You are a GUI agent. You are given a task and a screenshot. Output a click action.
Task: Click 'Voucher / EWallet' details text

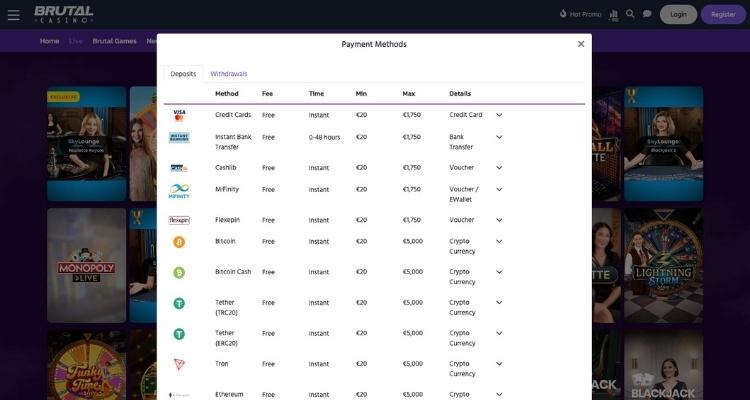(x=464, y=194)
